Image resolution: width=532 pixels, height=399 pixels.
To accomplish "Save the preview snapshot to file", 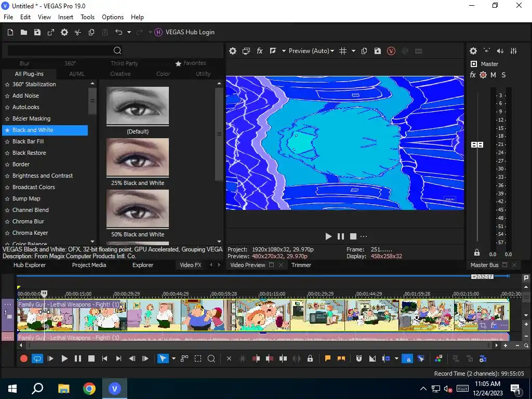I will click(x=378, y=51).
